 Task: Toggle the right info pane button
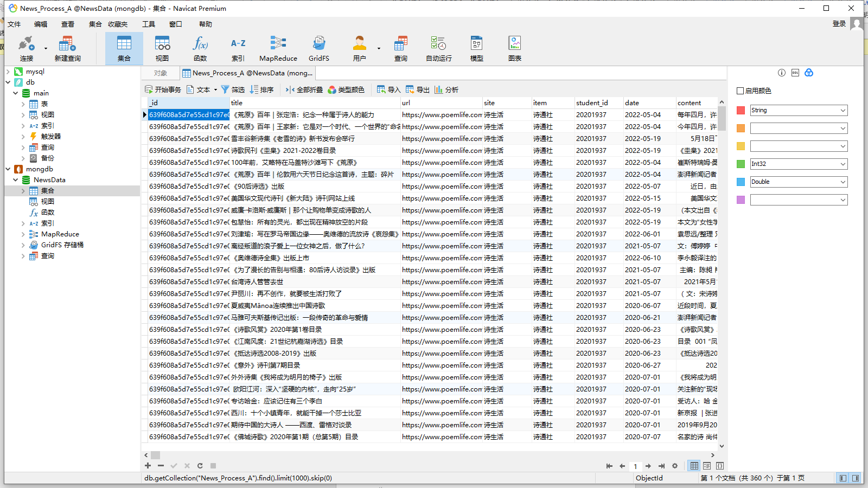[856, 478]
